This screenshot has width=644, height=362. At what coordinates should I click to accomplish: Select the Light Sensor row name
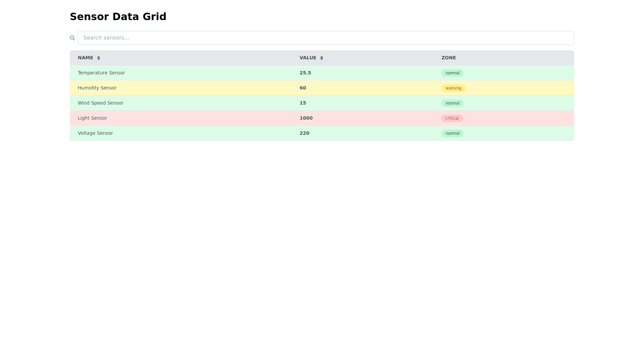pyautogui.click(x=92, y=118)
